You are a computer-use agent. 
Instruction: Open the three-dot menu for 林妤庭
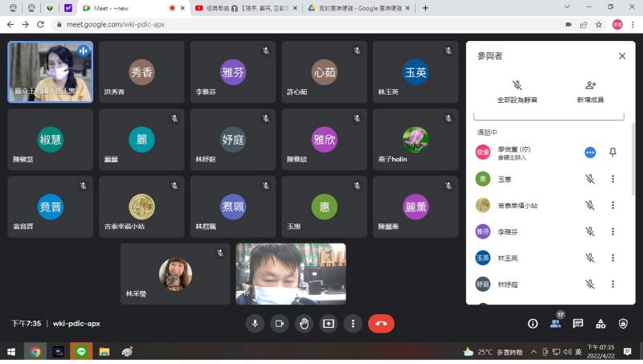(612, 284)
